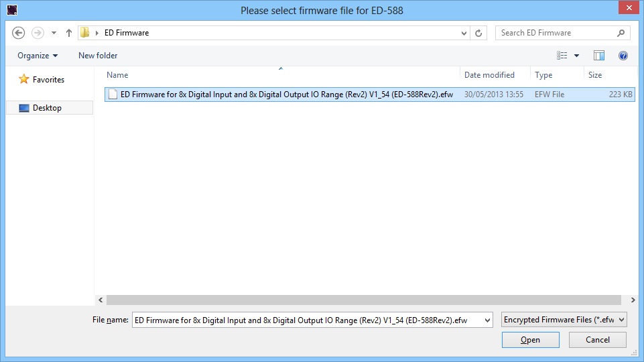This screenshot has width=644, height=362.
Task: Click the Forward navigation arrow
Action: [38, 33]
